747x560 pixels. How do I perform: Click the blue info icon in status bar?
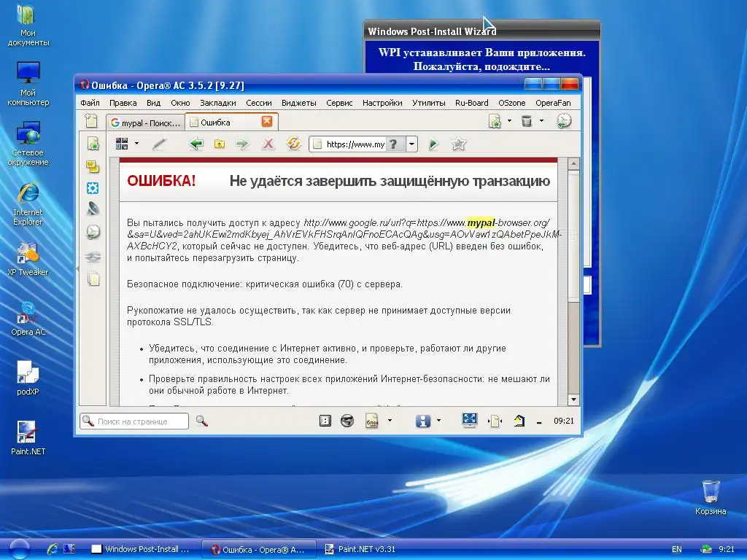point(422,421)
